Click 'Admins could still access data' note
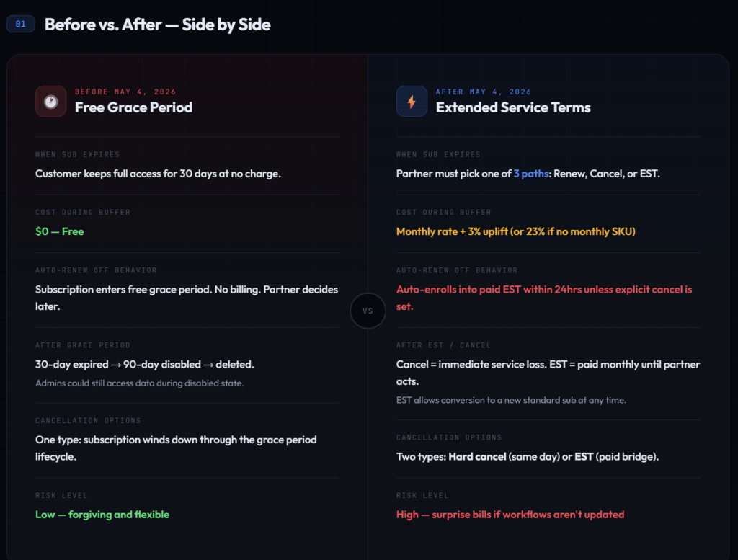Viewport: 738px width, 560px height. click(139, 383)
